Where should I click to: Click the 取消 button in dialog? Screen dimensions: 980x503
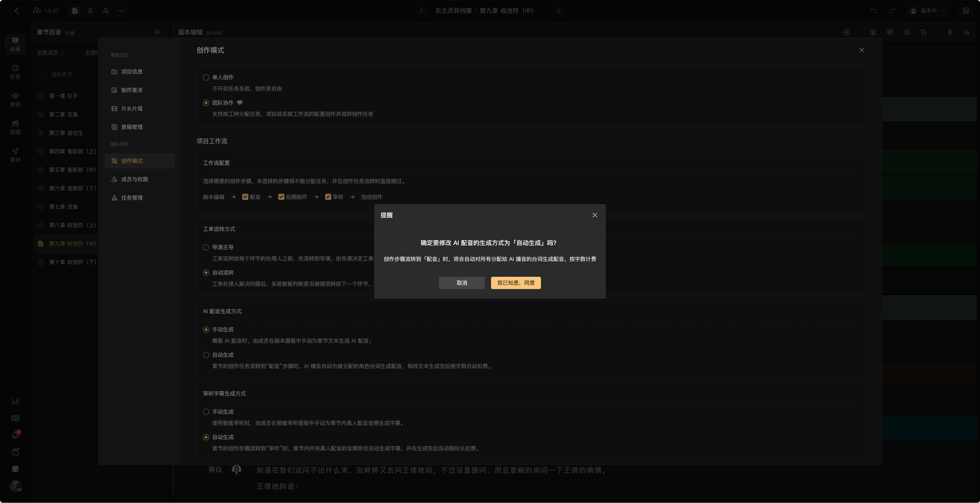pyautogui.click(x=462, y=283)
